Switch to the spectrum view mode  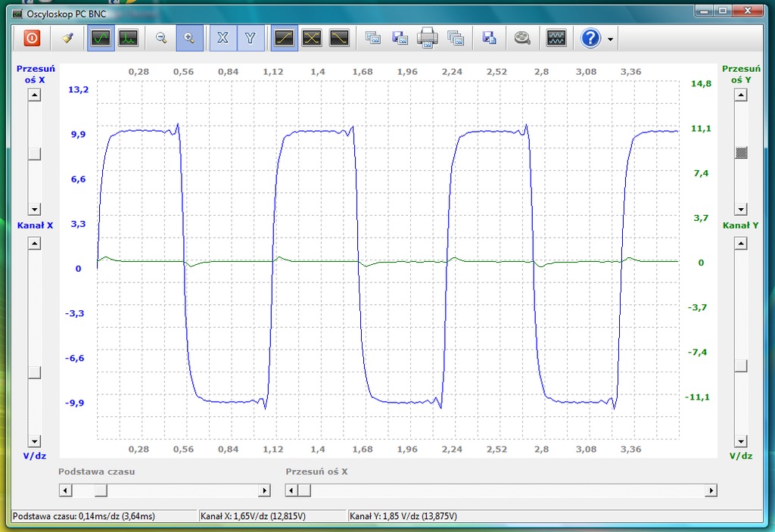(x=128, y=38)
